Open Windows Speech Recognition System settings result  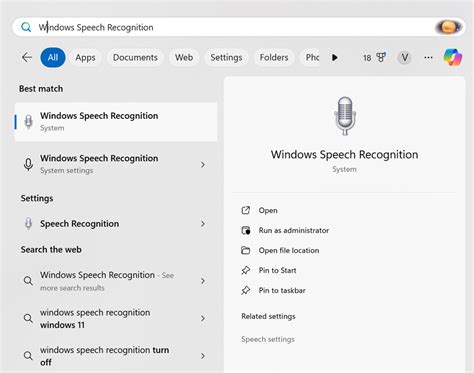tap(116, 164)
